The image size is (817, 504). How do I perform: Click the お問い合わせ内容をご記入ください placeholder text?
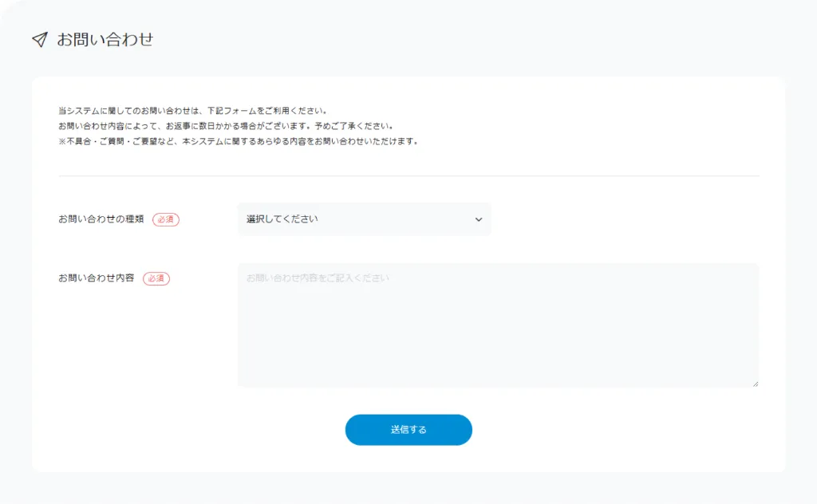(318, 278)
